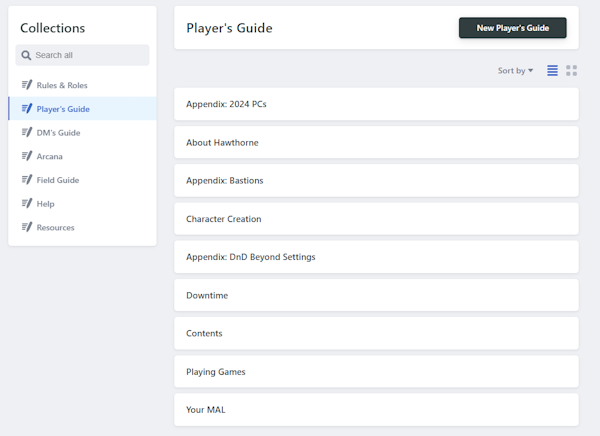Open the Rules & Roles collection
The height and width of the screenshot is (436, 600).
point(82,85)
